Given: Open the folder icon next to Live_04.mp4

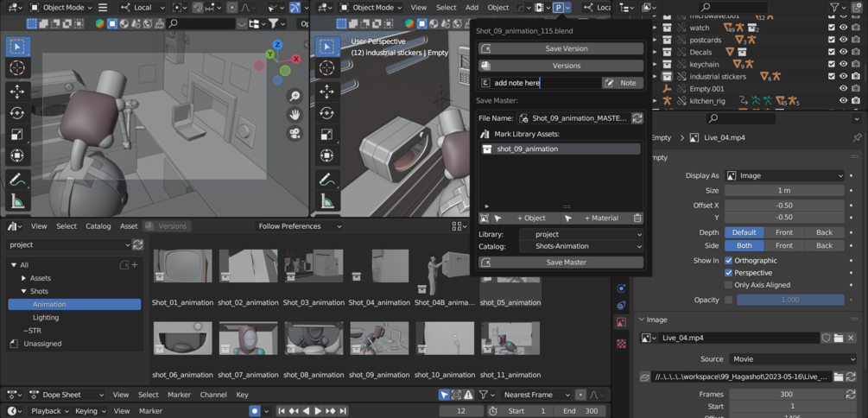Looking at the screenshot, I should click(839, 338).
